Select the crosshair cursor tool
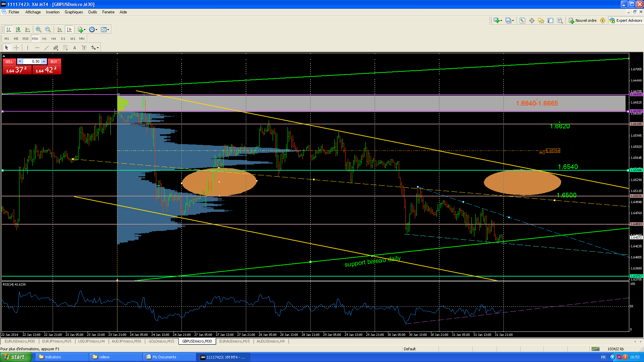 tap(16, 48)
